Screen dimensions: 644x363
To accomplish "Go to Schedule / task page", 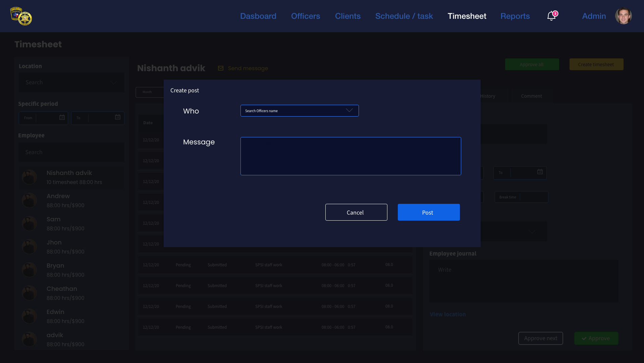I will tap(404, 16).
